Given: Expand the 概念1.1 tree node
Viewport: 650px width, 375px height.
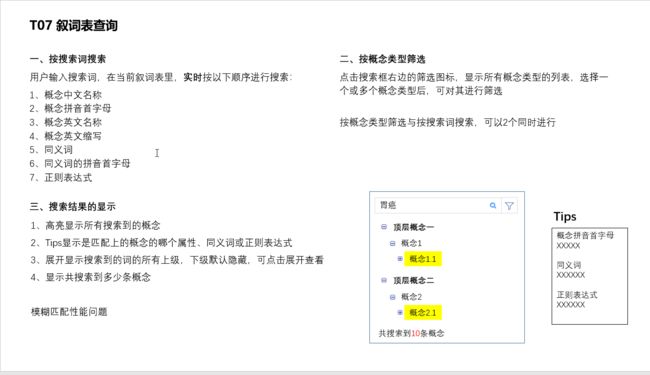Looking at the screenshot, I should [x=400, y=259].
